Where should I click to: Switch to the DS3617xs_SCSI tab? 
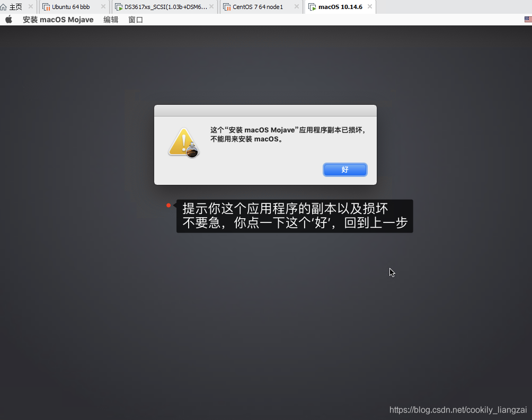pyautogui.click(x=165, y=7)
